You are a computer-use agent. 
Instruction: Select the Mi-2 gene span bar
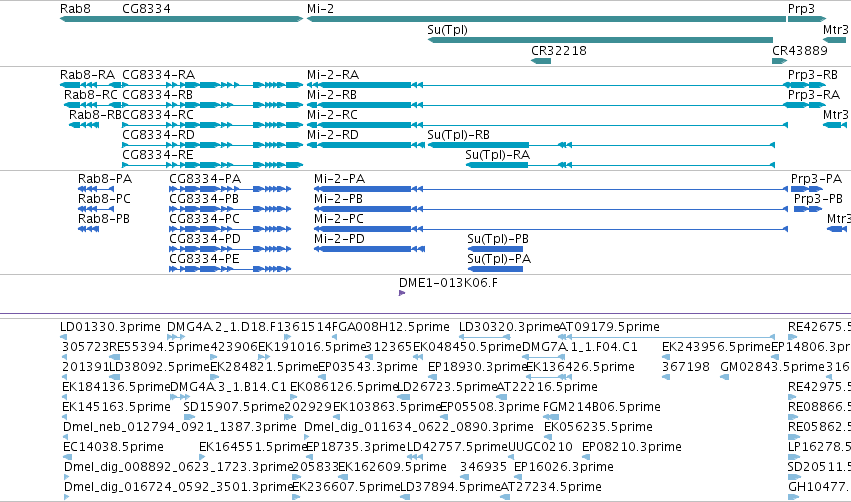(547, 19)
